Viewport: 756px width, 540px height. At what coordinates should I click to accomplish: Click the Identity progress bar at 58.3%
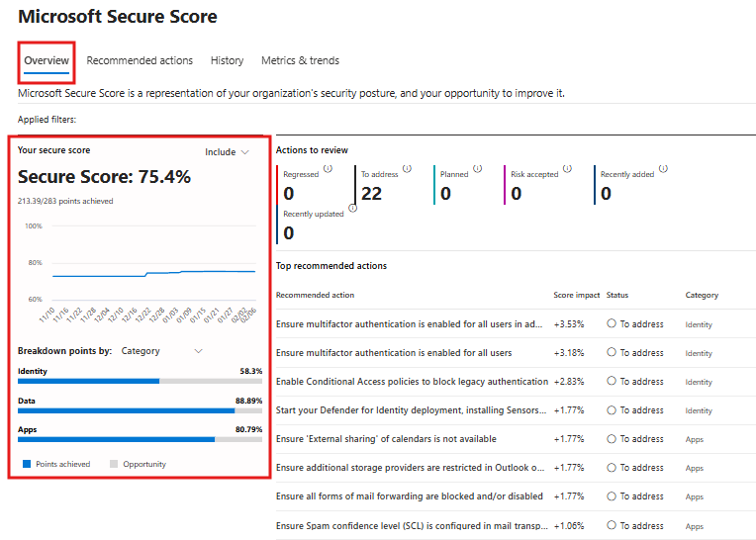tap(140, 381)
